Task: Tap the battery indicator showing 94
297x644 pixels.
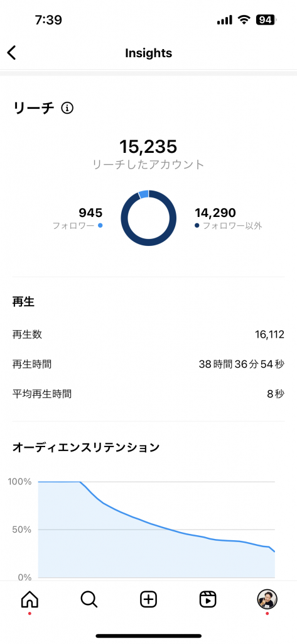Action: 266,19
